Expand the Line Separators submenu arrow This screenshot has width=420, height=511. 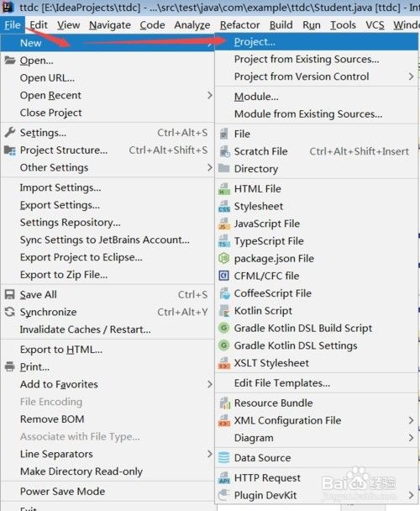coord(209,454)
